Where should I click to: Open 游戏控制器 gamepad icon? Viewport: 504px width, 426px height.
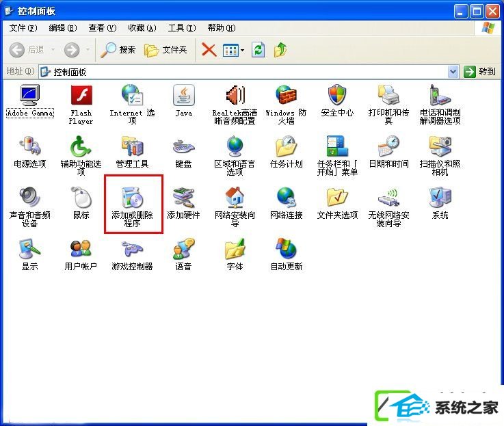132,249
